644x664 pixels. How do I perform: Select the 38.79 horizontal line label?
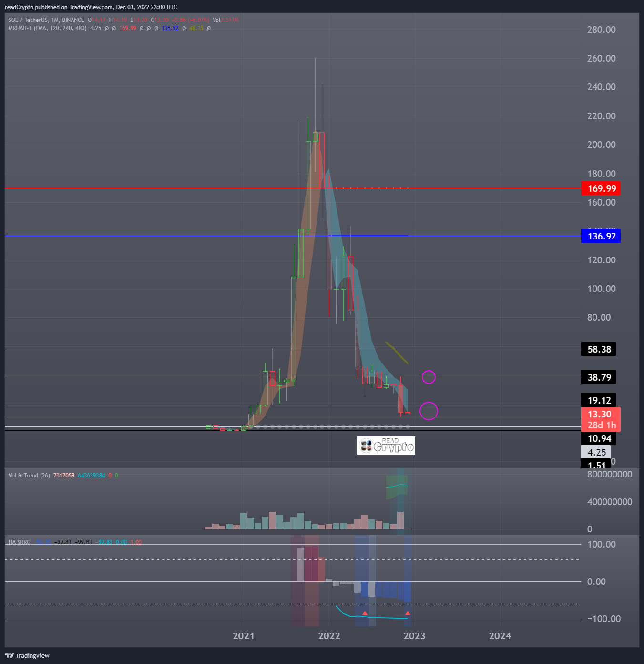pyautogui.click(x=599, y=377)
